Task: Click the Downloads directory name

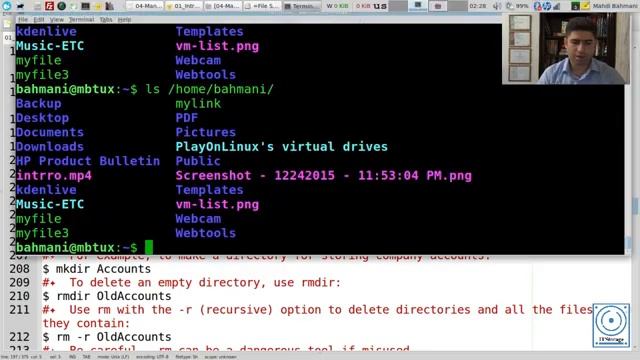Action: click(x=50, y=147)
